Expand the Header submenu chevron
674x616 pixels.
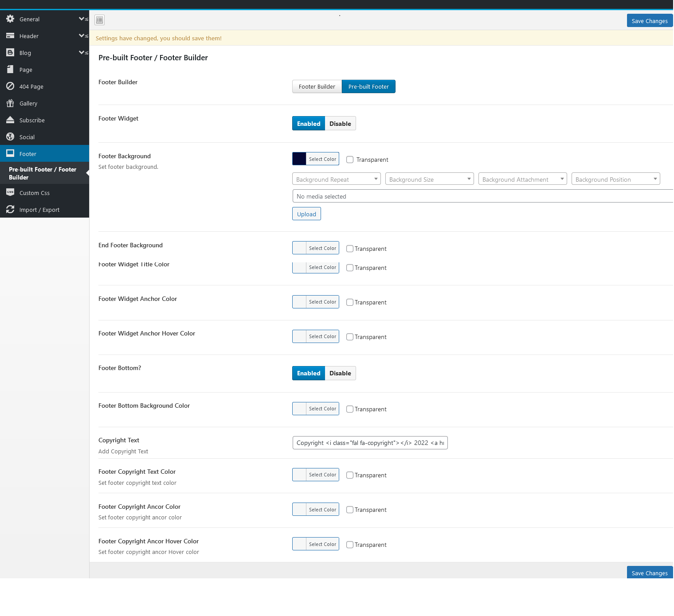tap(82, 36)
